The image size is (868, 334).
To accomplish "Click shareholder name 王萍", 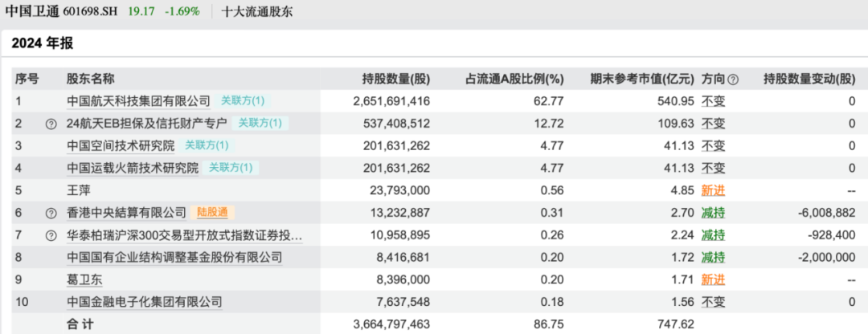I will (x=79, y=190).
